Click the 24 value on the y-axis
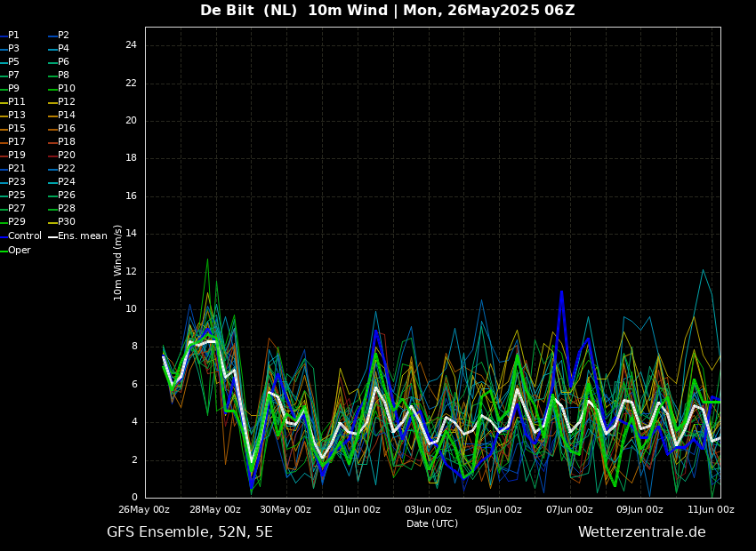The height and width of the screenshot is (551, 756). [131, 45]
